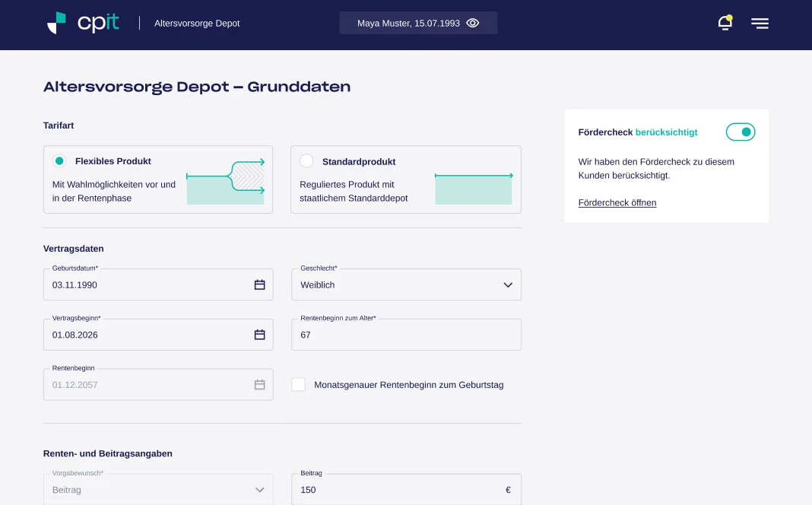Select the Flexibles Produkt radio button
Image resolution: width=812 pixels, height=505 pixels.
pyautogui.click(x=59, y=161)
